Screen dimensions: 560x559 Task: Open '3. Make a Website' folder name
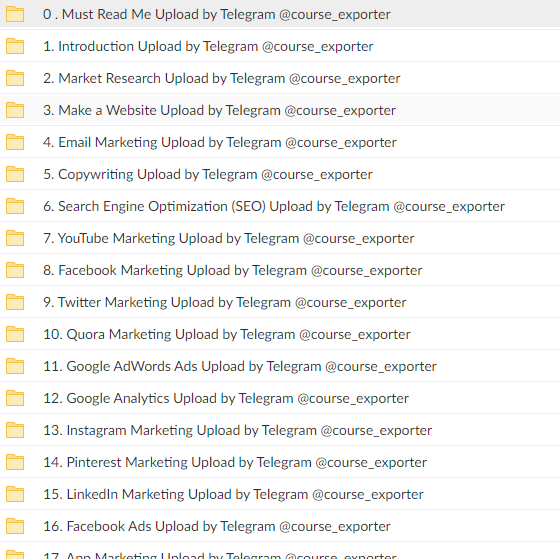tap(219, 110)
